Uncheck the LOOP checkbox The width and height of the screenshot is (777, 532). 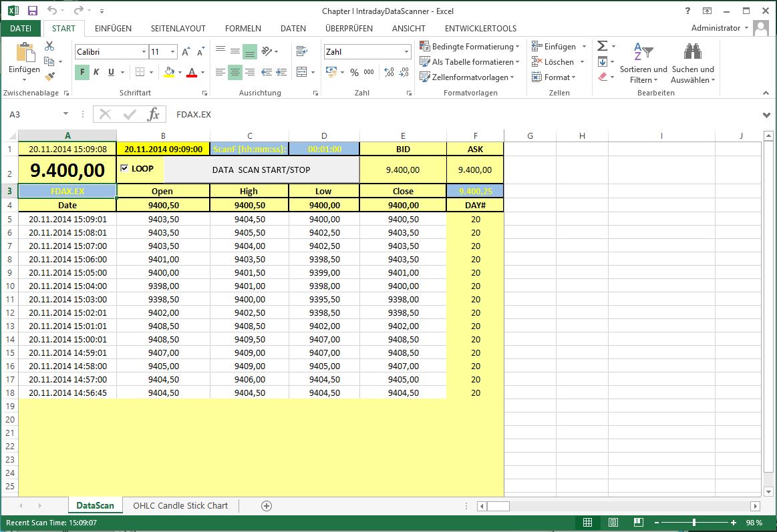pos(124,168)
